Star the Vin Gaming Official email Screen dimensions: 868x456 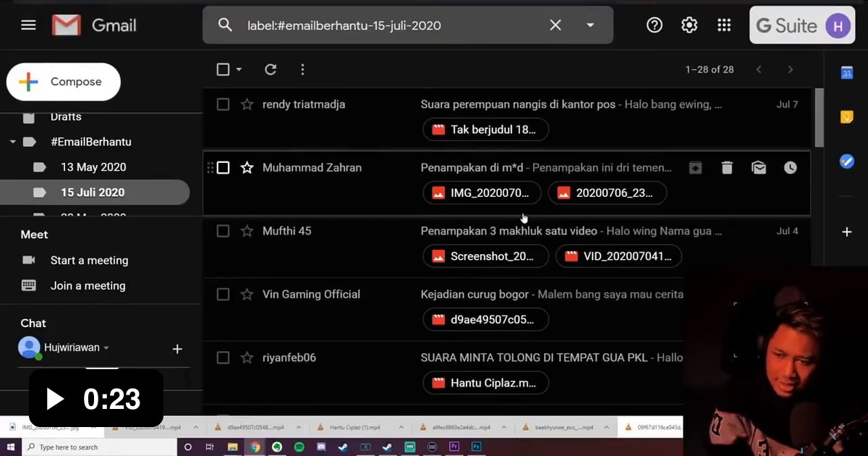pos(247,295)
